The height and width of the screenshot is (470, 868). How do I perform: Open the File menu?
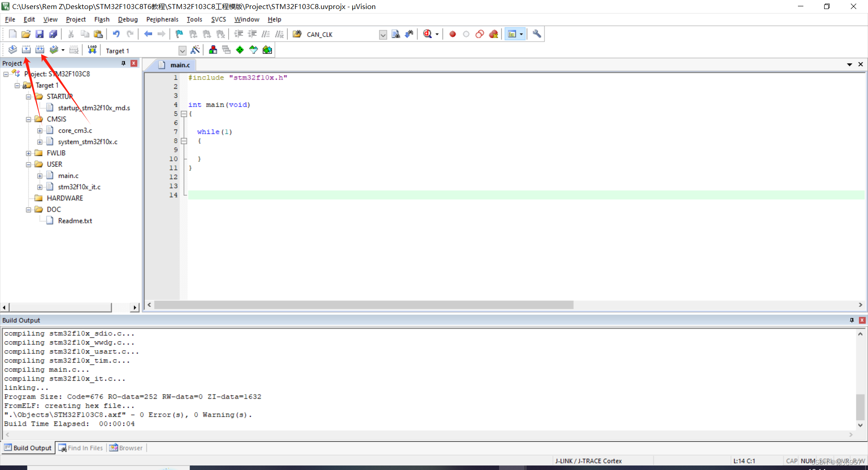pos(10,19)
